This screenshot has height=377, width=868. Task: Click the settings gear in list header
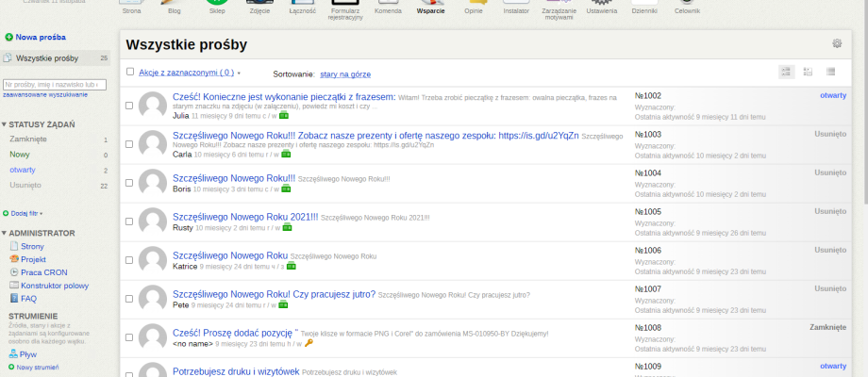click(836, 43)
